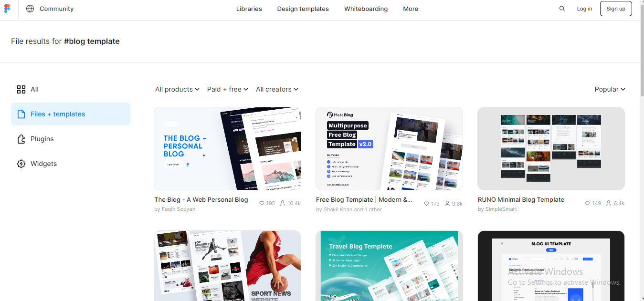Click the Files + templates document icon
The height and width of the screenshot is (301, 644).
(x=21, y=114)
